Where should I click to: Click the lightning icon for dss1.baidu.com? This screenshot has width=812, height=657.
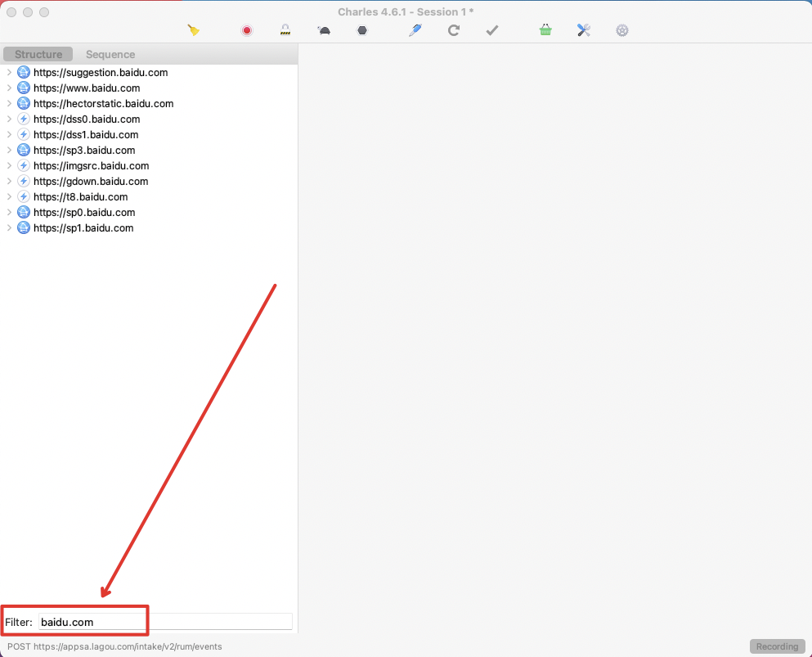[x=23, y=135]
